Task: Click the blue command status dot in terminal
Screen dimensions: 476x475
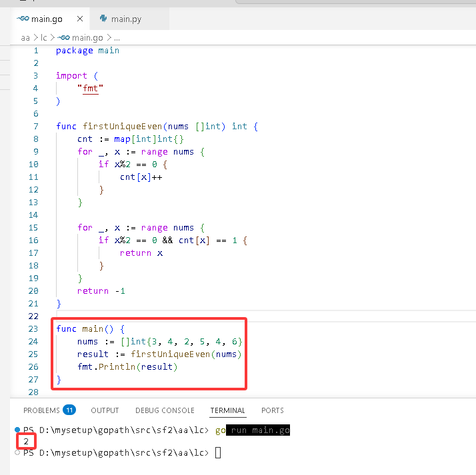Action: [17, 430]
